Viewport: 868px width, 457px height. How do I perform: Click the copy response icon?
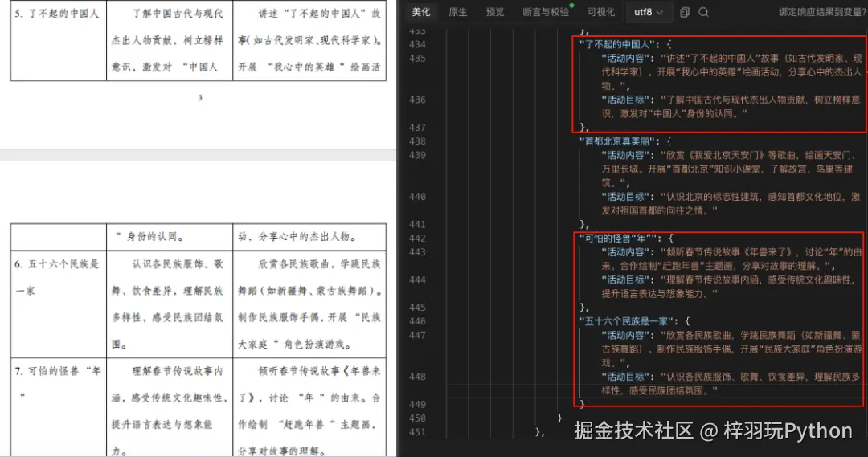pyautogui.click(x=685, y=12)
